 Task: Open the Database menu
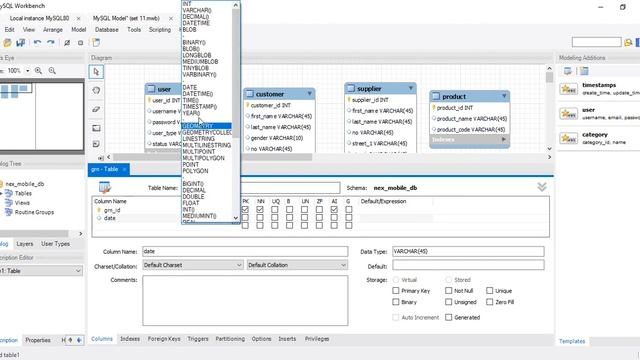[107, 30]
